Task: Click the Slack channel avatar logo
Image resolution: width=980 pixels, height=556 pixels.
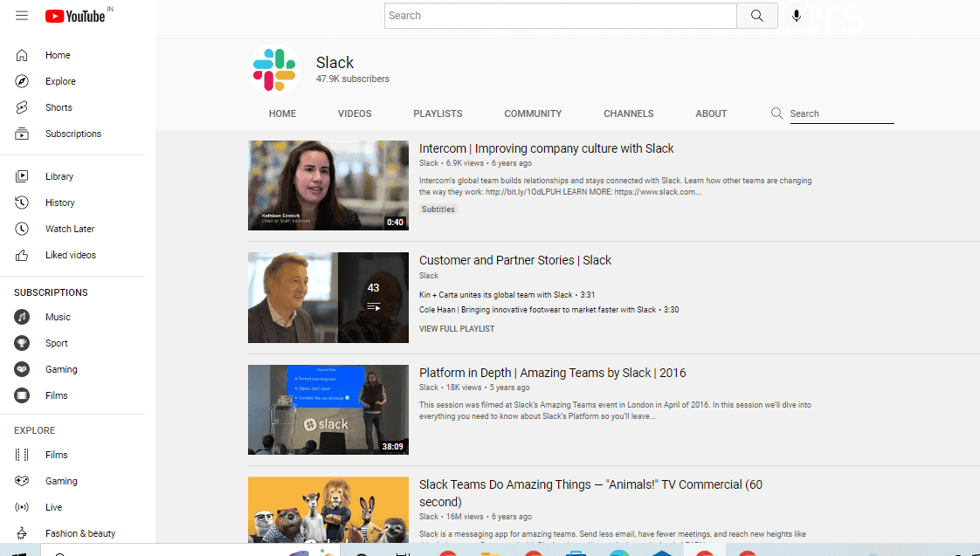Action: pyautogui.click(x=273, y=70)
